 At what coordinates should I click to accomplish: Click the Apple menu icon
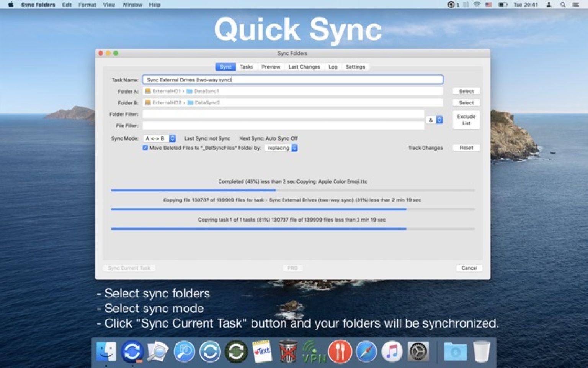click(x=10, y=5)
